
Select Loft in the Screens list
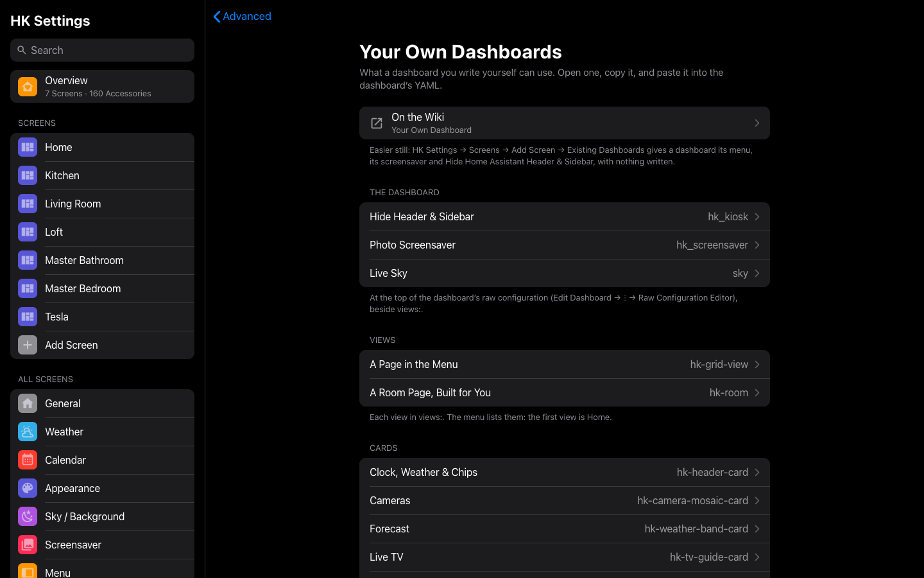point(102,232)
